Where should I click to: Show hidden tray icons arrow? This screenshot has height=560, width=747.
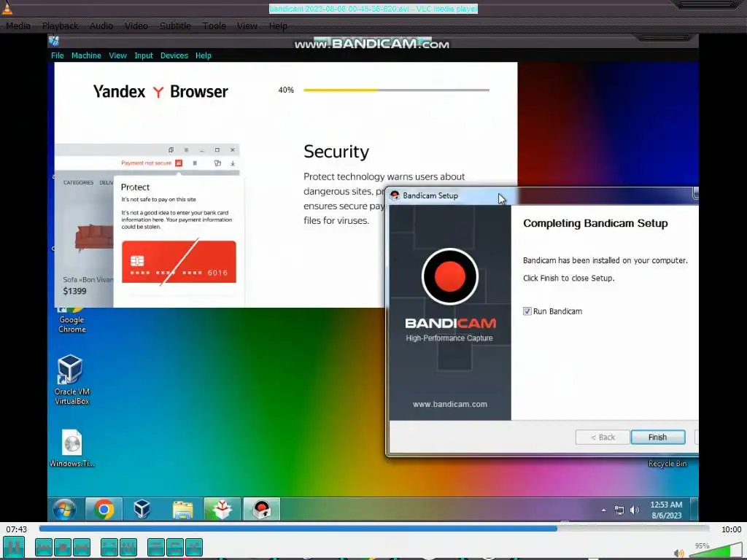click(x=603, y=510)
